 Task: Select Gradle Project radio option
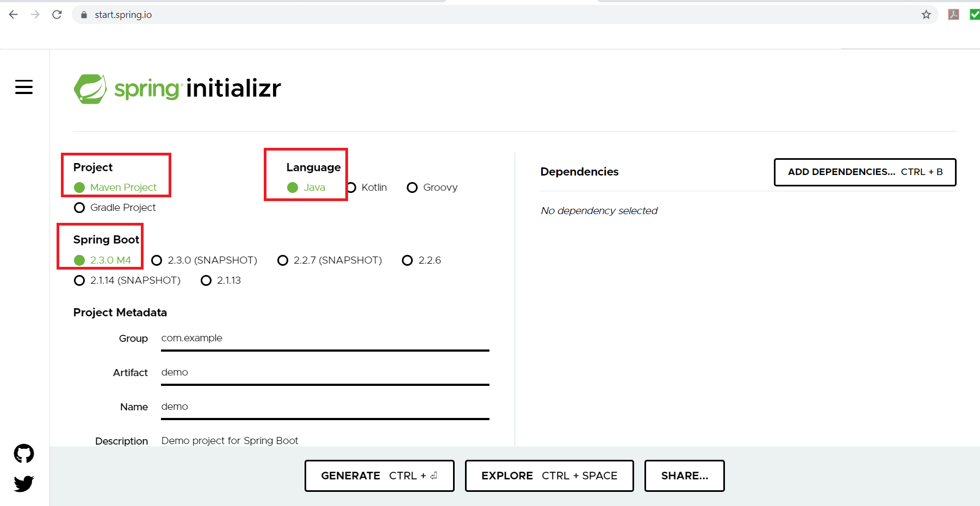[x=79, y=208]
